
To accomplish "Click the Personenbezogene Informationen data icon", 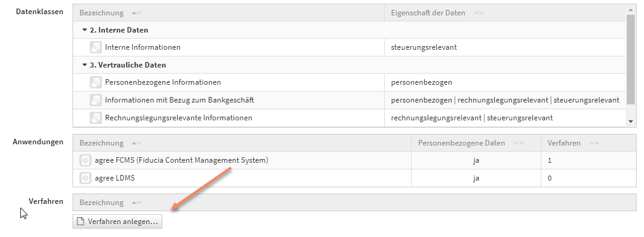I will pos(96,82).
